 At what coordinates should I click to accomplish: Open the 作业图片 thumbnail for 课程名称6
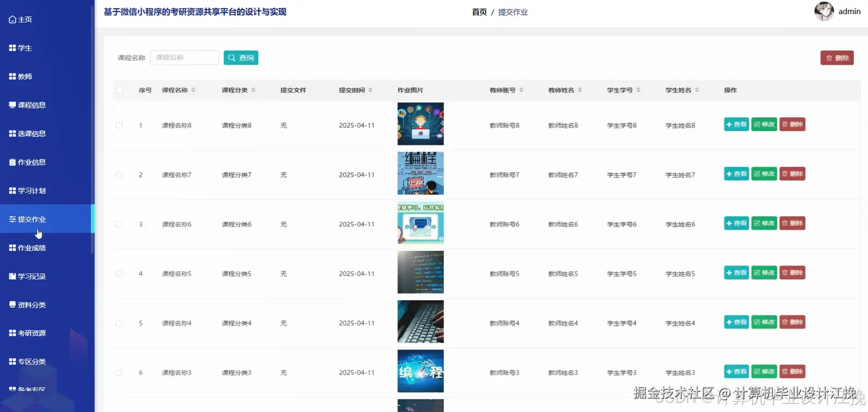(420, 223)
